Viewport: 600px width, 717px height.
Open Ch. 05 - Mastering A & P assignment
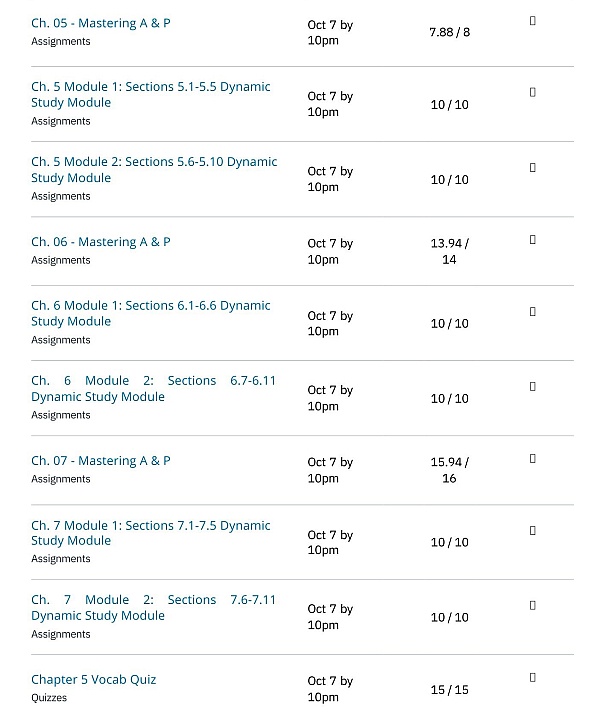(x=100, y=23)
